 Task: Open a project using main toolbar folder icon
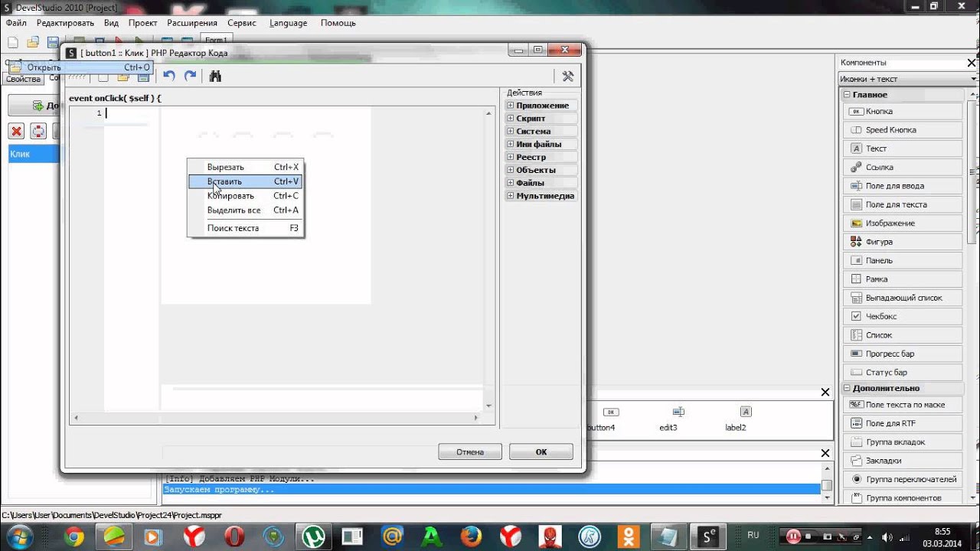[x=33, y=41]
